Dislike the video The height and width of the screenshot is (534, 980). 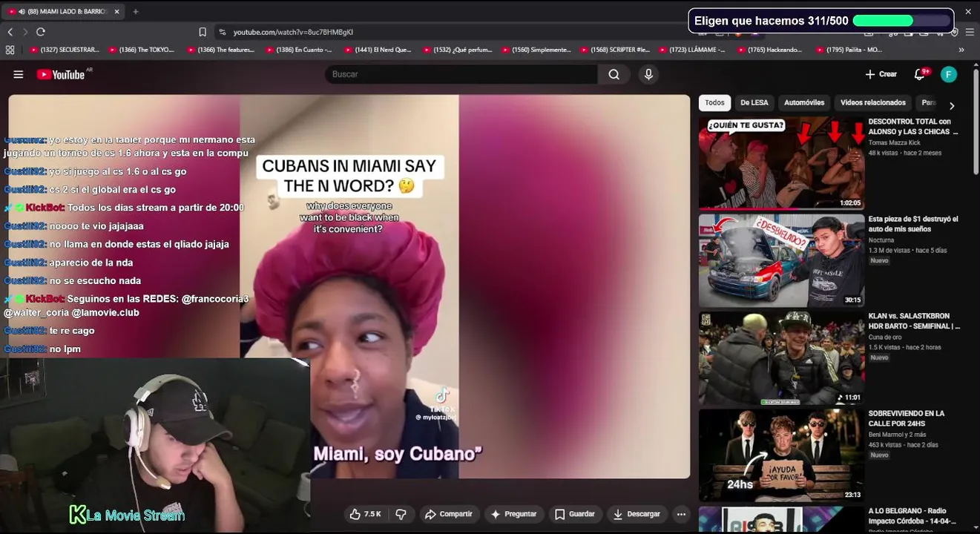pyautogui.click(x=401, y=514)
